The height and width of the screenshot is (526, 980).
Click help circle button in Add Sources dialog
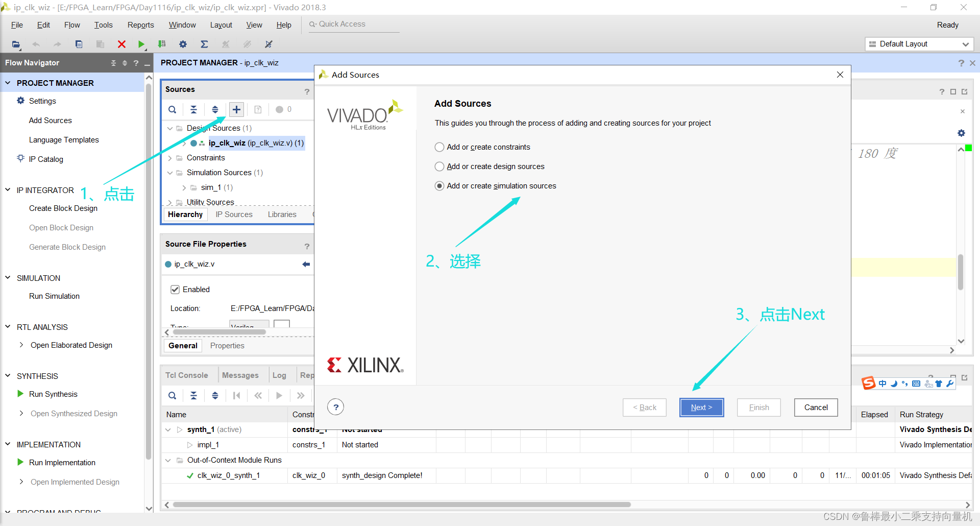[x=335, y=407]
